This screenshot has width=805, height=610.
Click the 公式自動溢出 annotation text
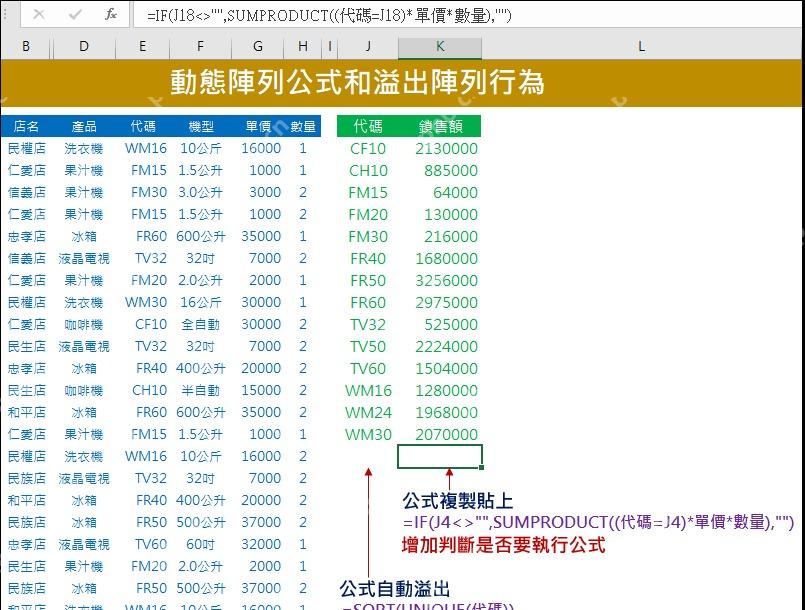(394, 588)
